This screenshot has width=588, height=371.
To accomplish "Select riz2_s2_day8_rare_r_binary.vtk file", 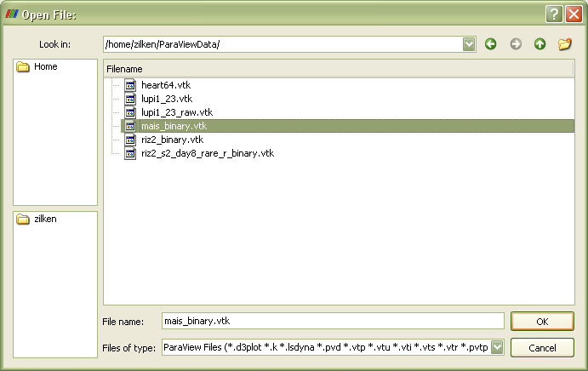I will click(207, 153).
